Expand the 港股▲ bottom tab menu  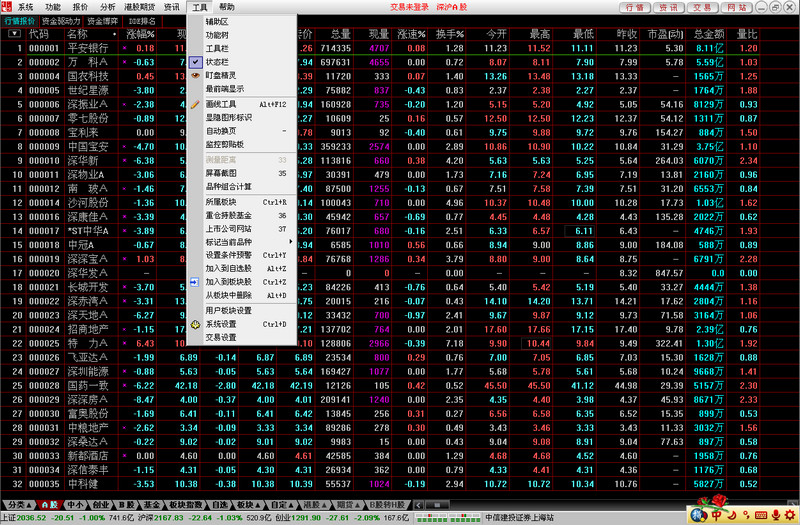315,505
